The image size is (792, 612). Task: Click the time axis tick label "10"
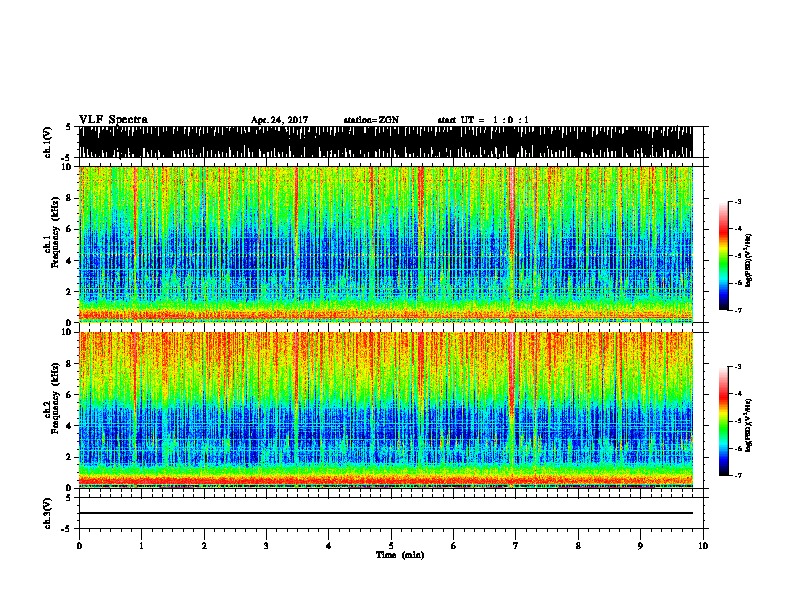click(703, 546)
